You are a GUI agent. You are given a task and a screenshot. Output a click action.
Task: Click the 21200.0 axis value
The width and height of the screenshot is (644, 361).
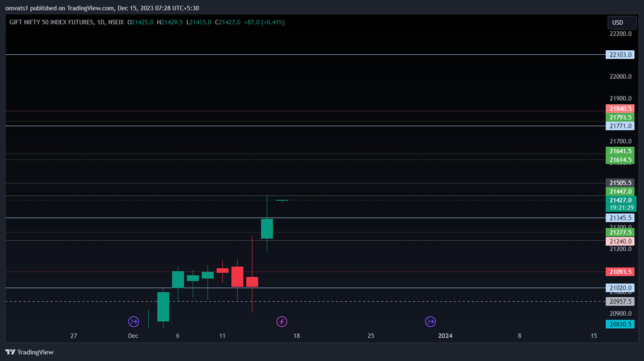pos(621,249)
